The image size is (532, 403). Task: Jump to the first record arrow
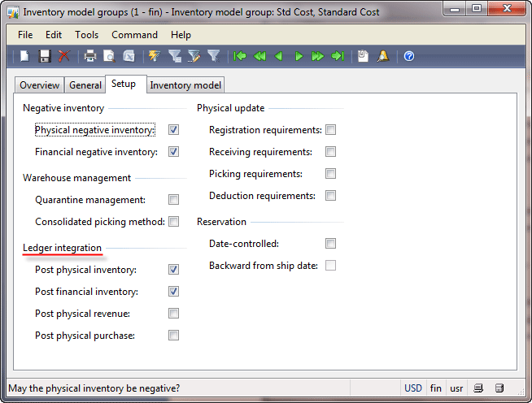pyautogui.click(x=239, y=56)
